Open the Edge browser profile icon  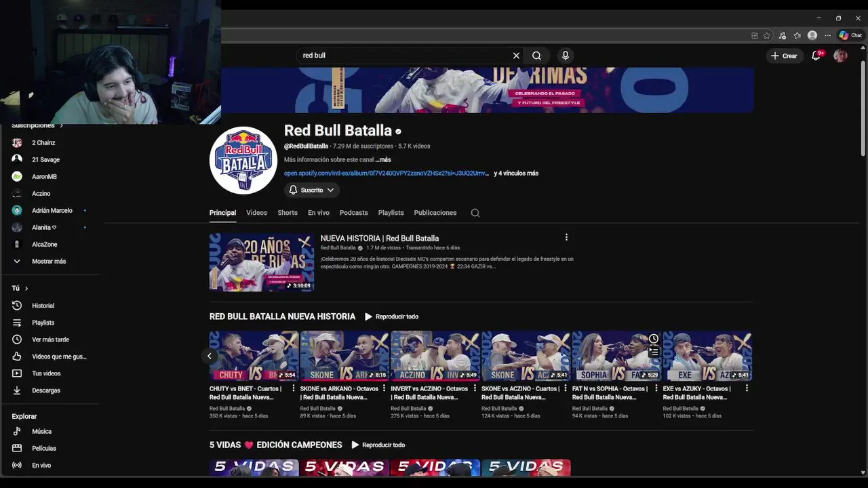coord(812,35)
